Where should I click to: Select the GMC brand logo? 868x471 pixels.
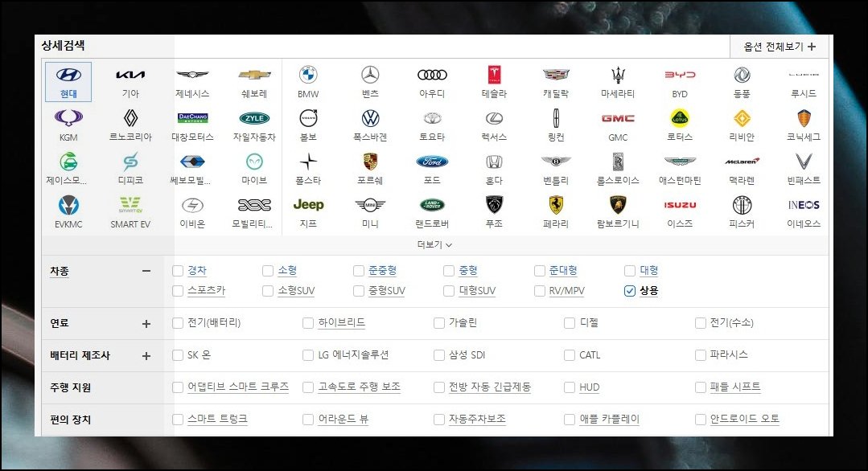(x=619, y=118)
